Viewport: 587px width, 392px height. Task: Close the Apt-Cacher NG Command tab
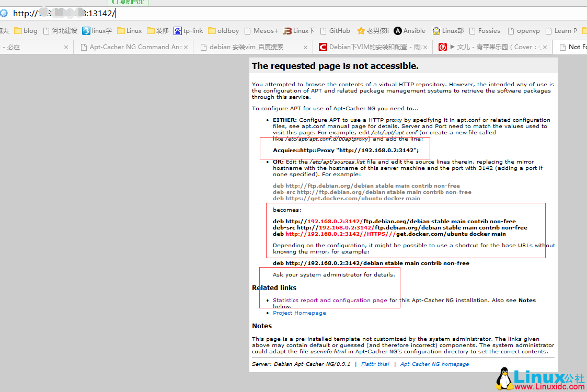pyautogui.click(x=186, y=47)
